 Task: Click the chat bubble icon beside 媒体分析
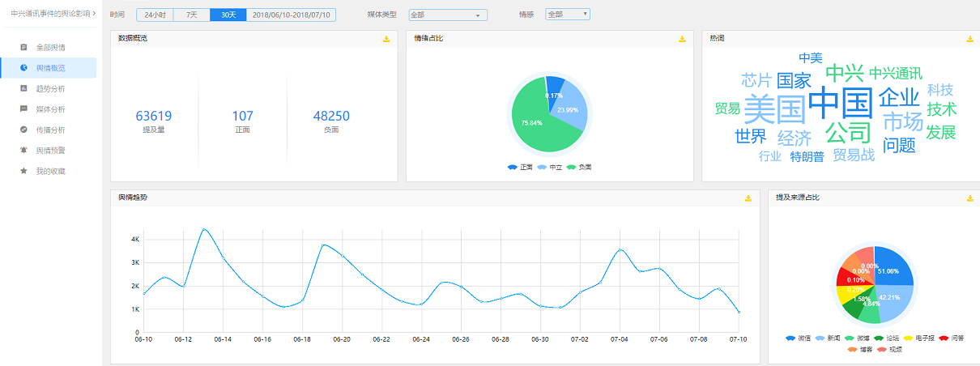click(x=23, y=109)
